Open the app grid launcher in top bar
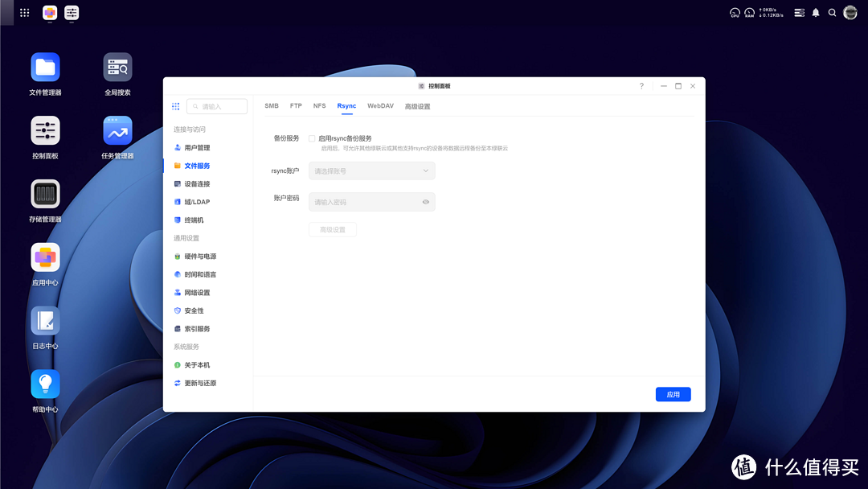 pos(24,13)
